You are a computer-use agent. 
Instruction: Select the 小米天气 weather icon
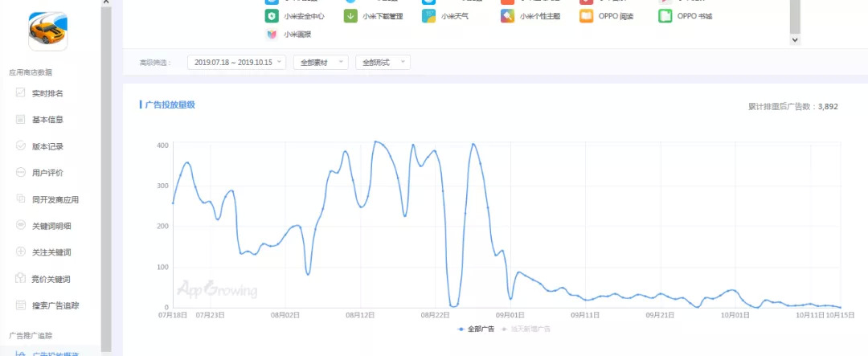pyautogui.click(x=428, y=16)
